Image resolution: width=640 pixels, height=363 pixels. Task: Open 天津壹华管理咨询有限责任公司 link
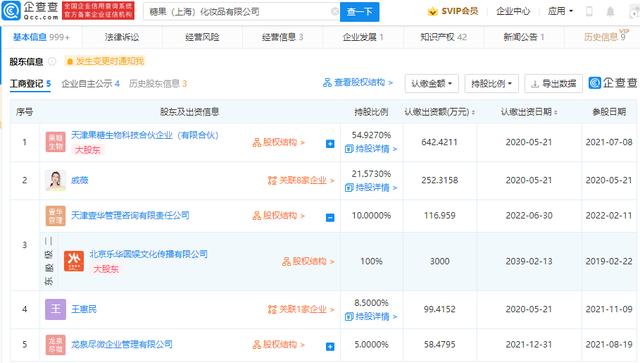(130, 215)
